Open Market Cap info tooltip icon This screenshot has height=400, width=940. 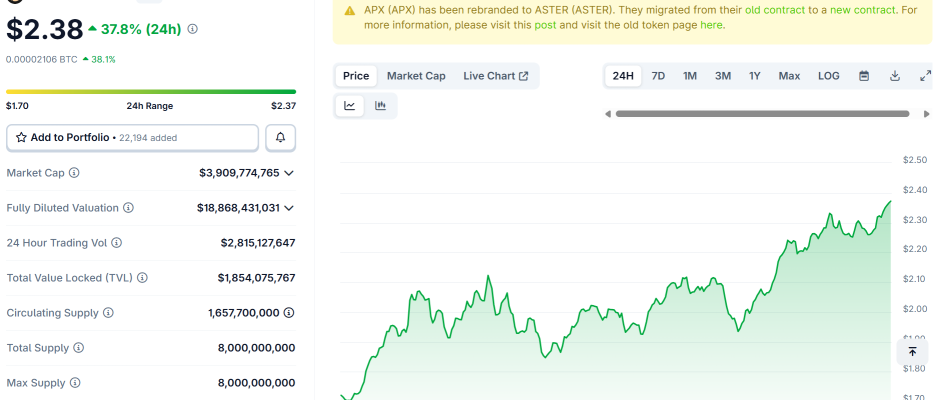[x=75, y=173]
